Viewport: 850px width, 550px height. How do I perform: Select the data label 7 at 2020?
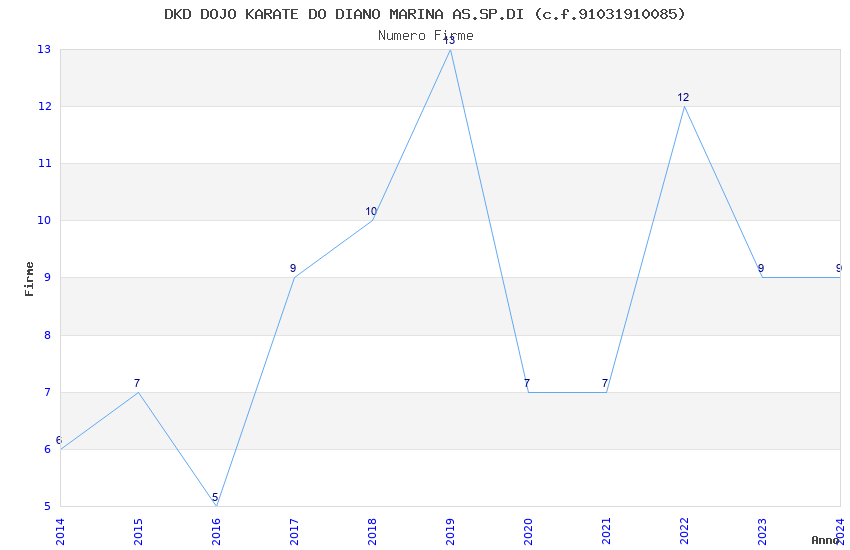point(527,383)
